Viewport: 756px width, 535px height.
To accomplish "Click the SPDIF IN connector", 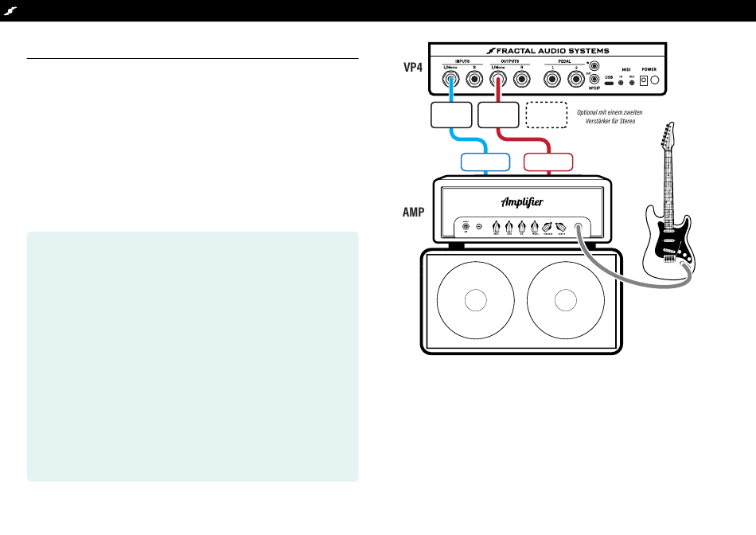I will [x=594, y=65].
